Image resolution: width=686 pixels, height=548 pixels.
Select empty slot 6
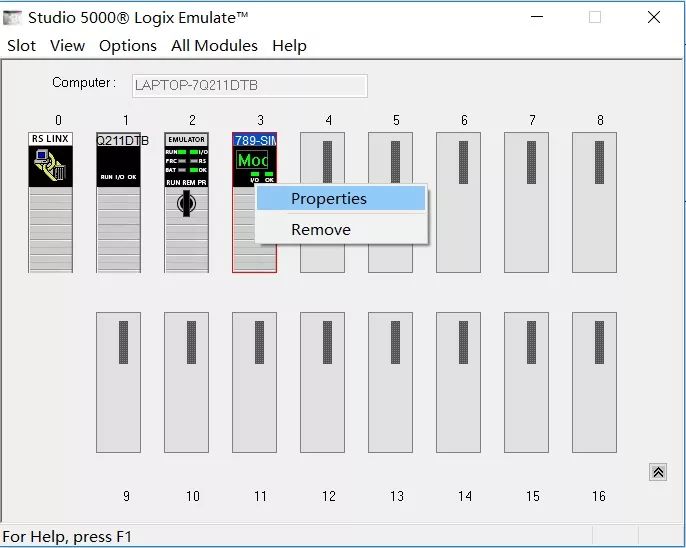tap(458, 202)
